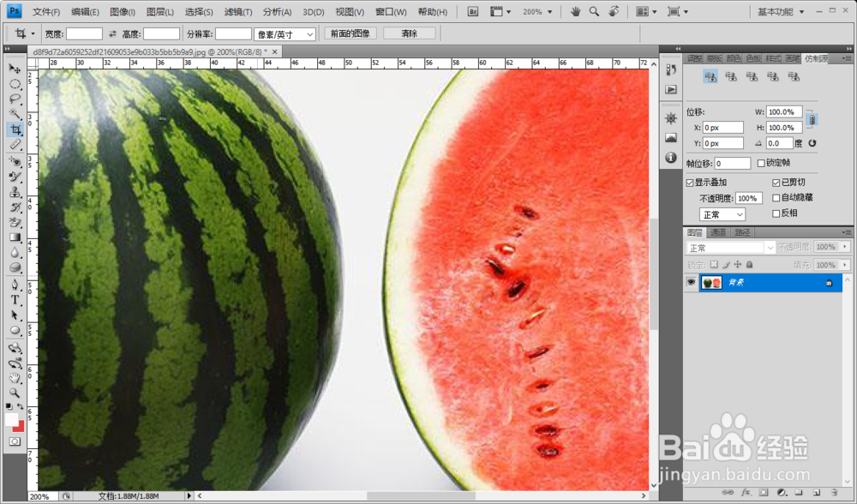Enable the 反相 checkbox
Viewport: 857px width, 504px height.
click(776, 213)
